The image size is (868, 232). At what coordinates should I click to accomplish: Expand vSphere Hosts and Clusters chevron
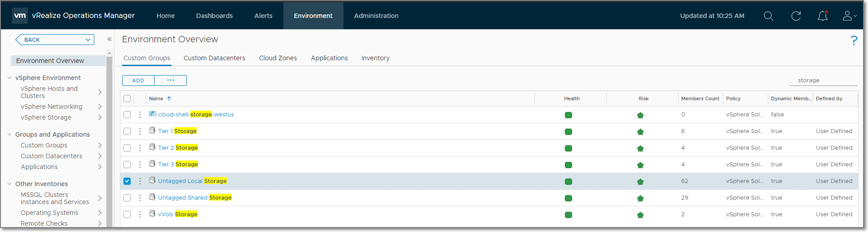coord(100,92)
